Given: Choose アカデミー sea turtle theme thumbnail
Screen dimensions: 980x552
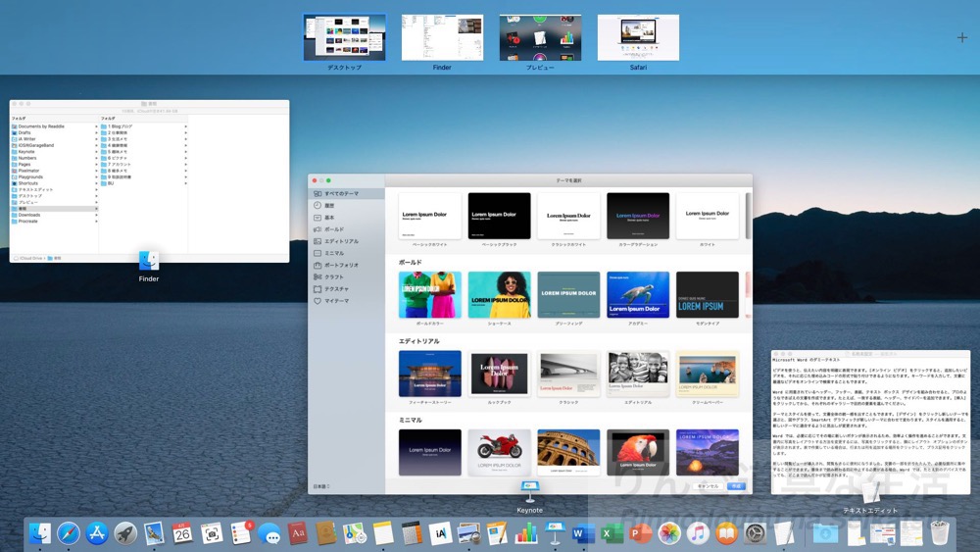Looking at the screenshot, I should coord(638,295).
